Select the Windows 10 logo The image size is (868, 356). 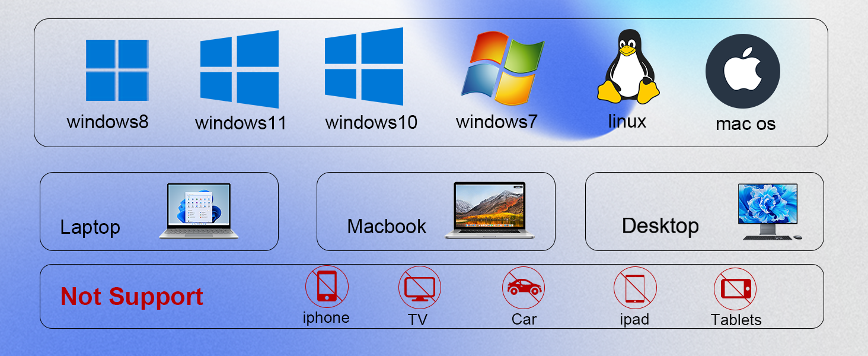click(x=364, y=66)
